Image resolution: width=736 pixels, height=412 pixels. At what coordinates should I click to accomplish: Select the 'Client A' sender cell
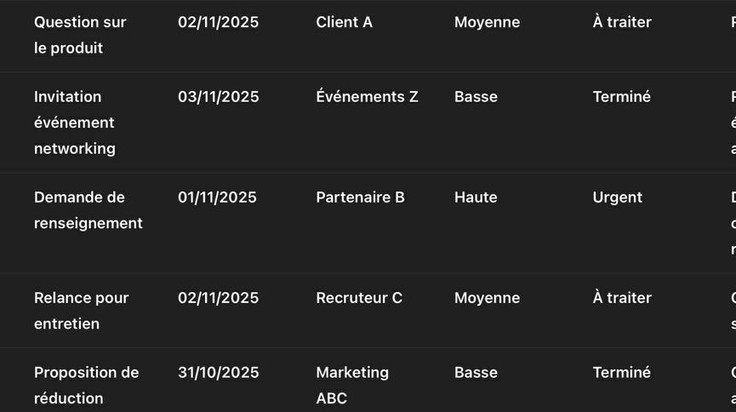[x=344, y=22]
